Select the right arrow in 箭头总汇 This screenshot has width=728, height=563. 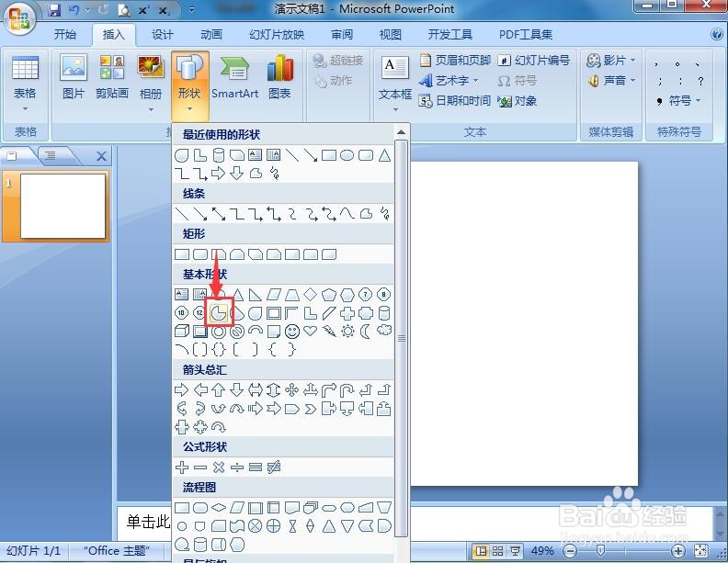(181, 390)
